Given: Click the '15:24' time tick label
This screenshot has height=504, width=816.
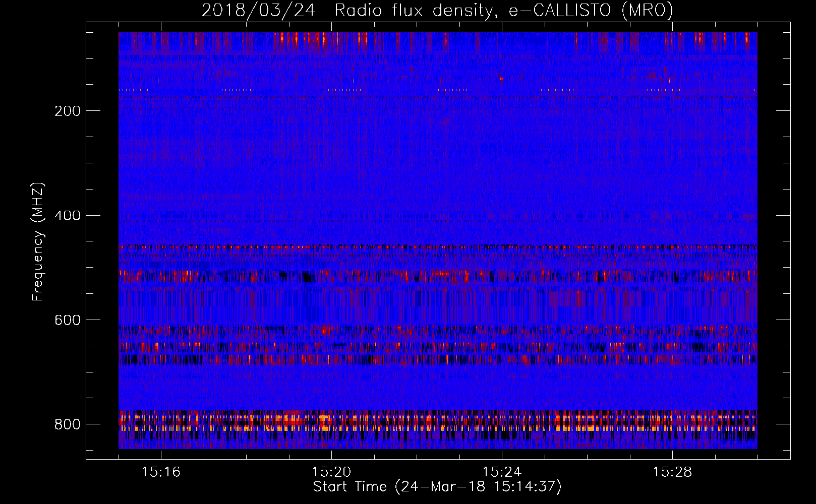Looking at the screenshot, I should point(502,472).
